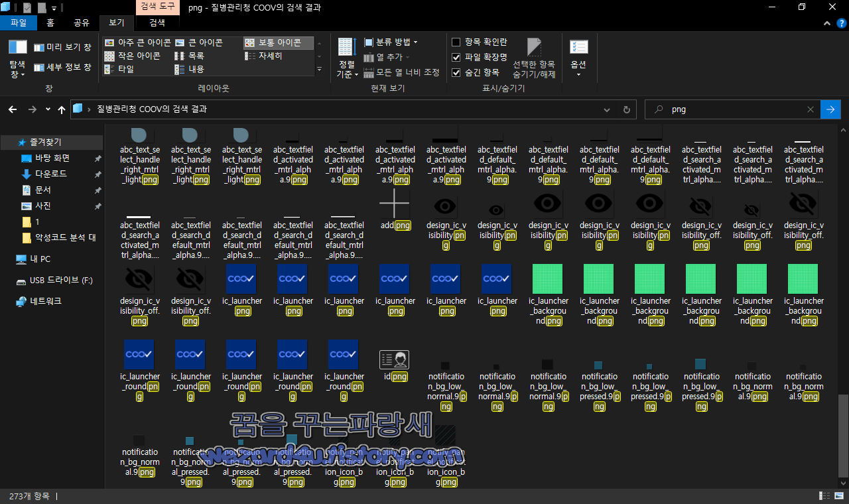Viewport: 849px width, 504px height.
Task: Switch to the 보기 ribbon tab
Action: tap(116, 23)
